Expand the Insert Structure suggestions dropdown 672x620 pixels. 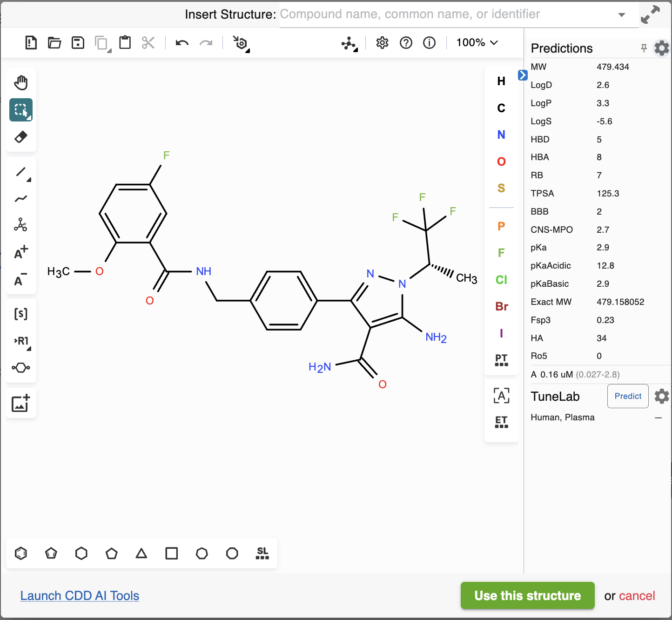click(621, 15)
